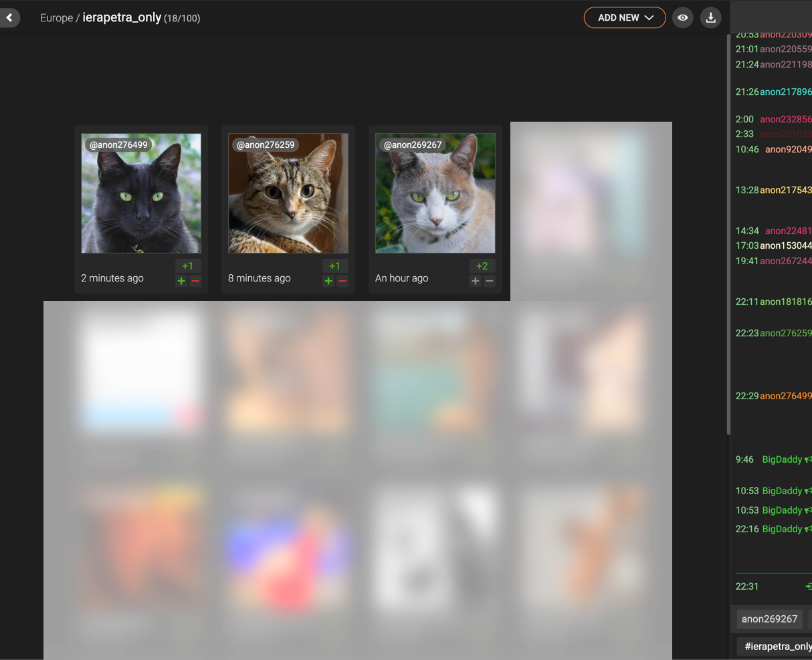Downvote the tabby cat photo by anon276259
Viewport: 812px width, 660px height.
pos(342,281)
